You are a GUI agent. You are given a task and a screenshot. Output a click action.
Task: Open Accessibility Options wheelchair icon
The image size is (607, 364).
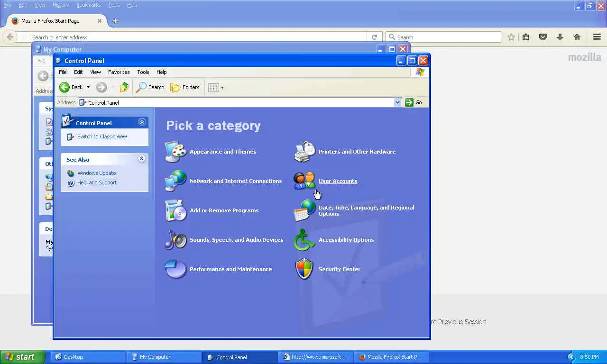coord(304,240)
